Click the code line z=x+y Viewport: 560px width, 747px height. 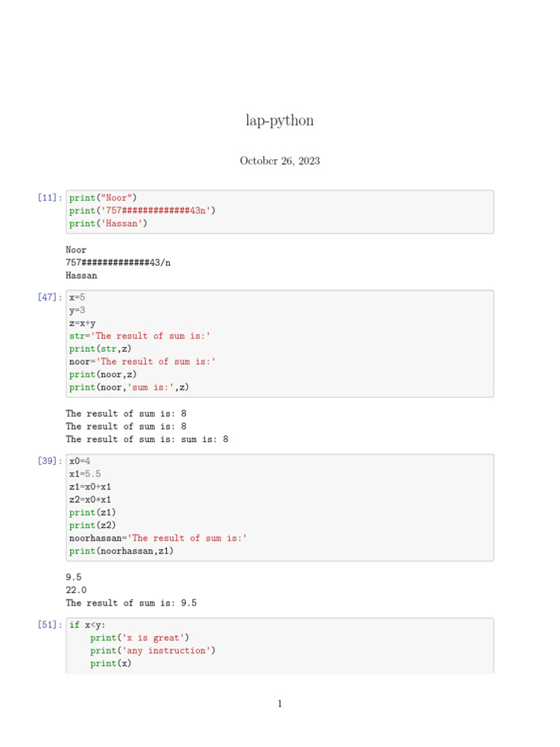click(x=82, y=323)
